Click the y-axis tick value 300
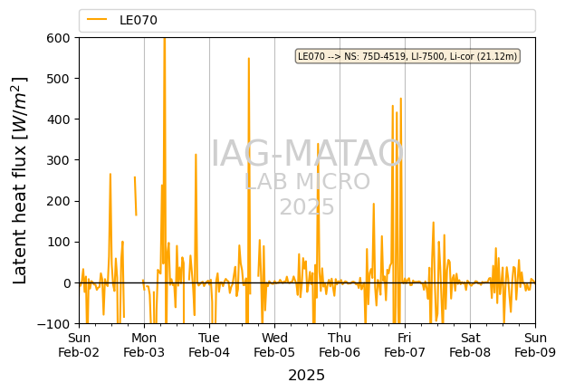The height and width of the screenshot is (392, 565). click(x=58, y=160)
